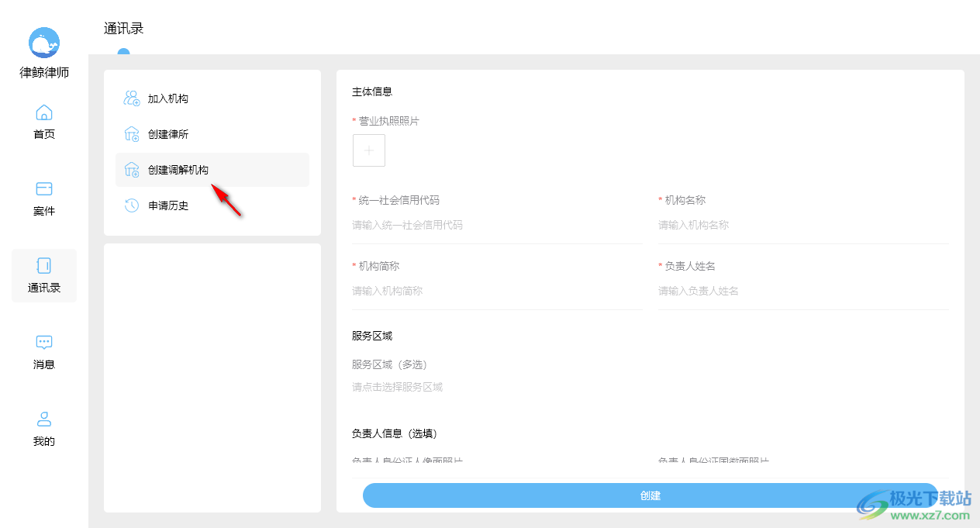Open the 我的 profile icon
Viewport: 980px width, 528px height.
click(x=44, y=419)
